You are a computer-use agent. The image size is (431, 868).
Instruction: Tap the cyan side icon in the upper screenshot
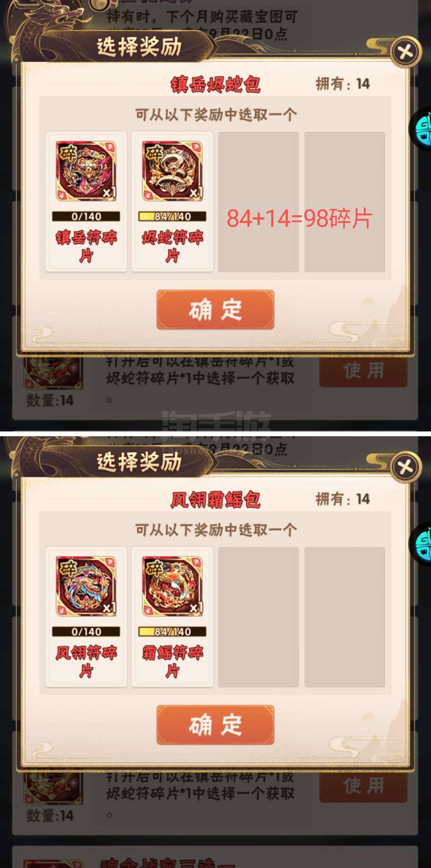coord(421,128)
